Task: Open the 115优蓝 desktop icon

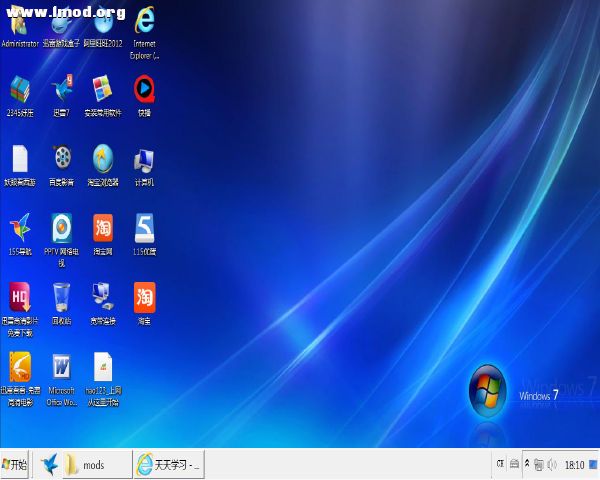Action: point(145,228)
